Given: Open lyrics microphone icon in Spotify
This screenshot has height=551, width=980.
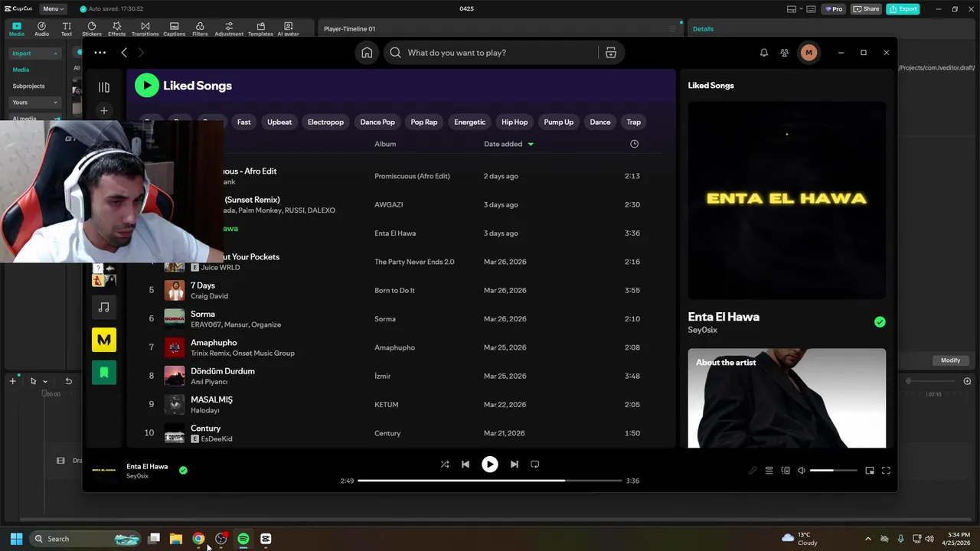Looking at the screenshot, I should pyautogui.click(x=753, y=471).
